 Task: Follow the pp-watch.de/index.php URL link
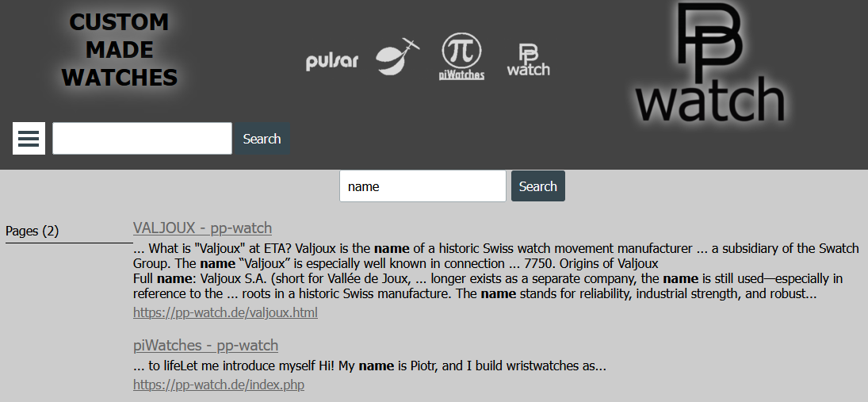219,385
